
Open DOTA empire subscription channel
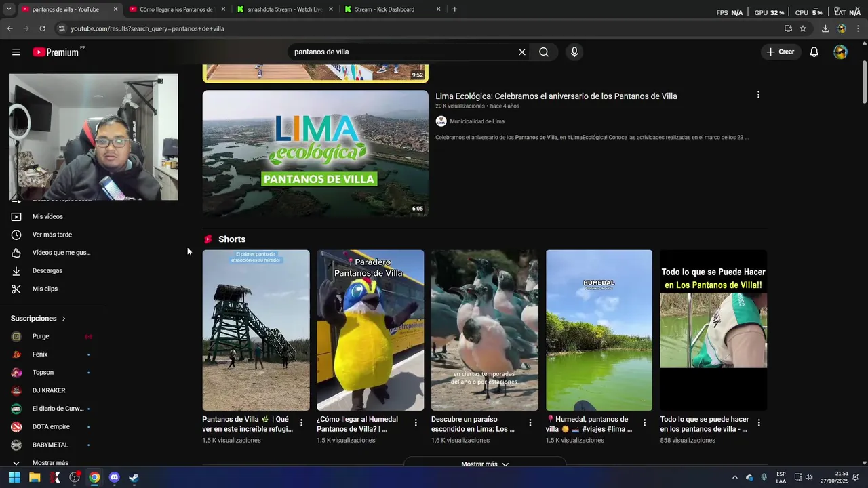[50, 427]
